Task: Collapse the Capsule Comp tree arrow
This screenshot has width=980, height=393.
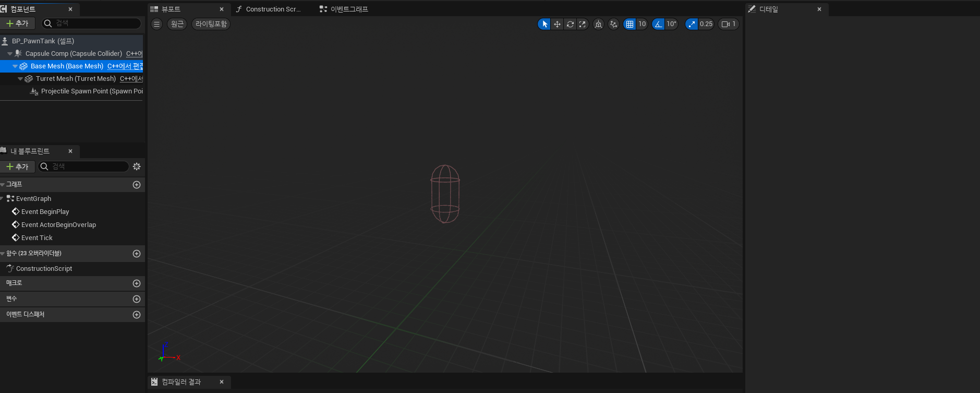Action: (x=10, y=54)
